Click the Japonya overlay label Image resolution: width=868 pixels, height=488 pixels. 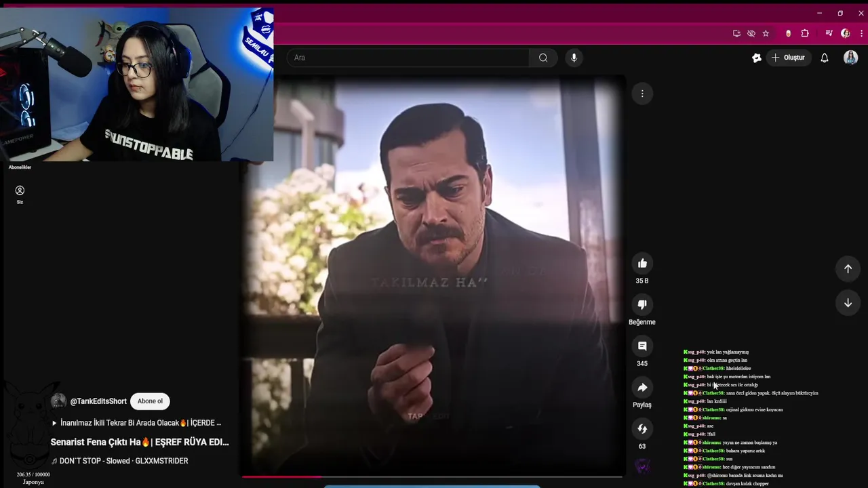(33, 482)
